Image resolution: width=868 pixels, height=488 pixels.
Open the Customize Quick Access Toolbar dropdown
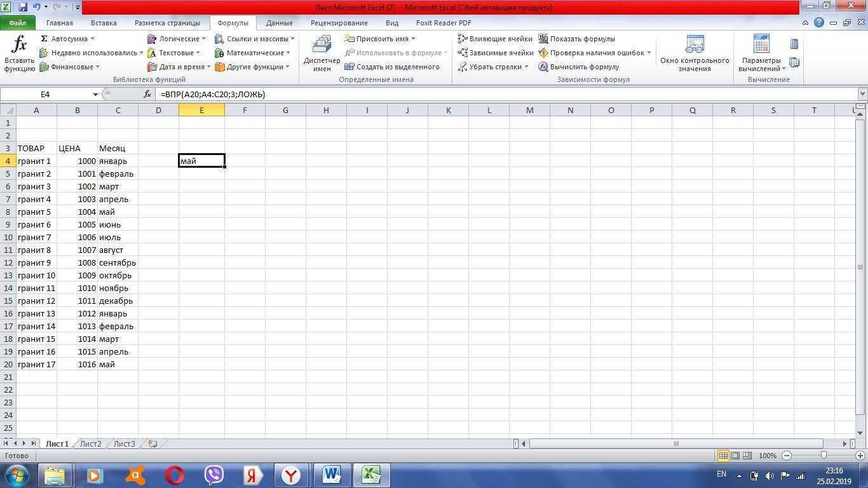[78, 8]
